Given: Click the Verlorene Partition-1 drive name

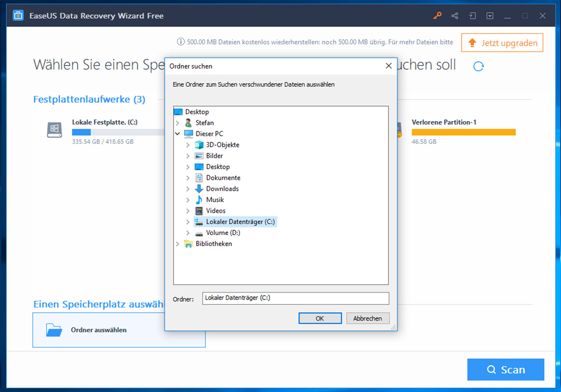Looking at the screenshot, I should click(x=444, y=122).
